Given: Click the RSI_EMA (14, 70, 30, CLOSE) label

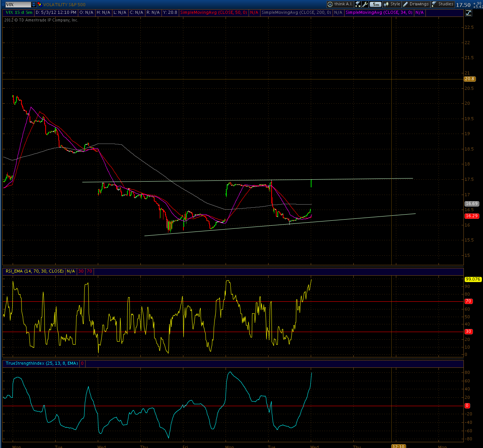Looking at the screenshot, I should tap(35, 271).
